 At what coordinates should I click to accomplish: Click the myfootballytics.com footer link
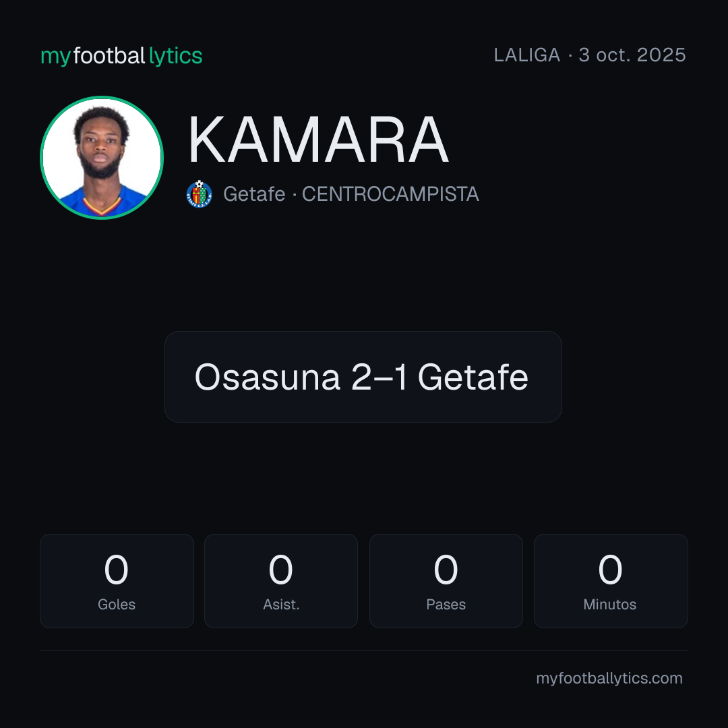pos(609,678)
